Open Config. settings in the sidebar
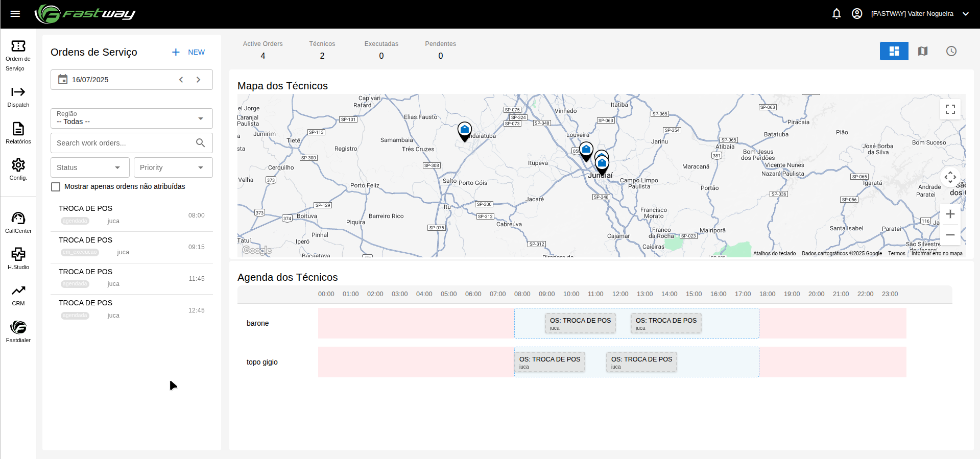Viewport: 980px width, 459px height. [x=18, y=169]
